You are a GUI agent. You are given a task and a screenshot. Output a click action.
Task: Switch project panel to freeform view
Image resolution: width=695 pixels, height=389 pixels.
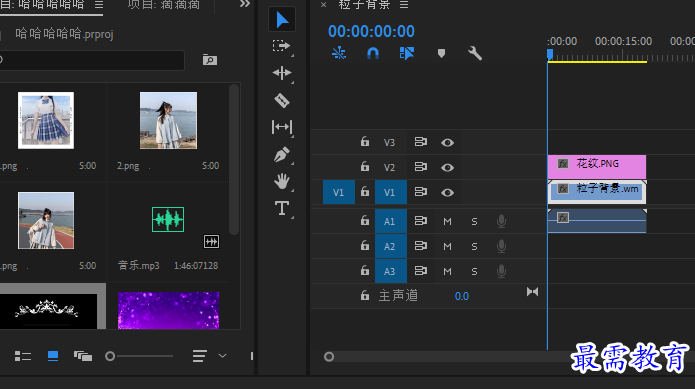click(82, 356)
